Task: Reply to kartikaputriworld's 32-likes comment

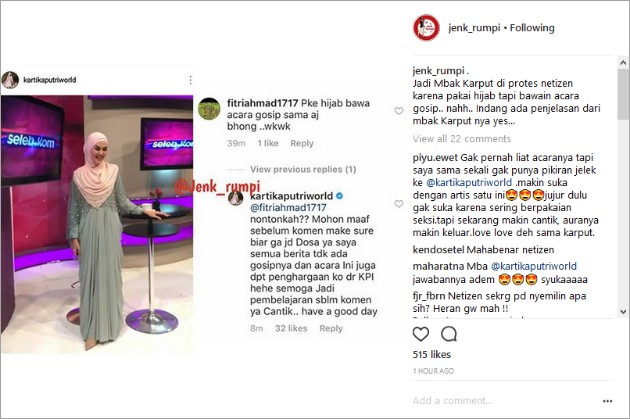Action: (x=331, y=329)
